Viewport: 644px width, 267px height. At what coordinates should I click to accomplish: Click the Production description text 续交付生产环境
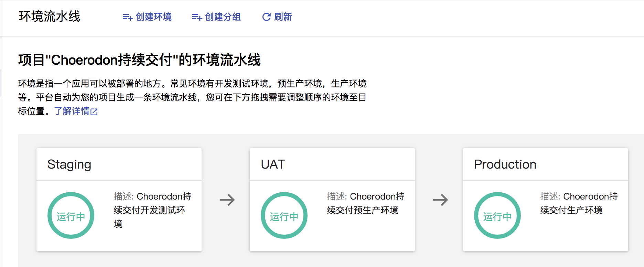pos(571,210)
